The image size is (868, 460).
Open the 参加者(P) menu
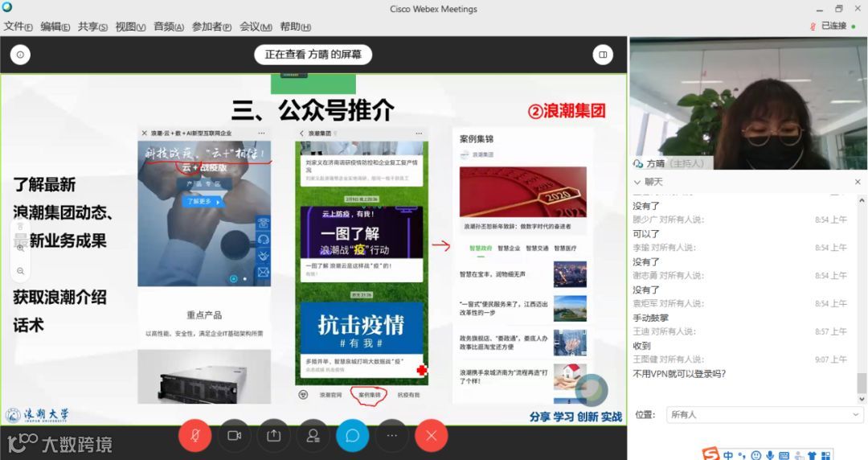211,27
